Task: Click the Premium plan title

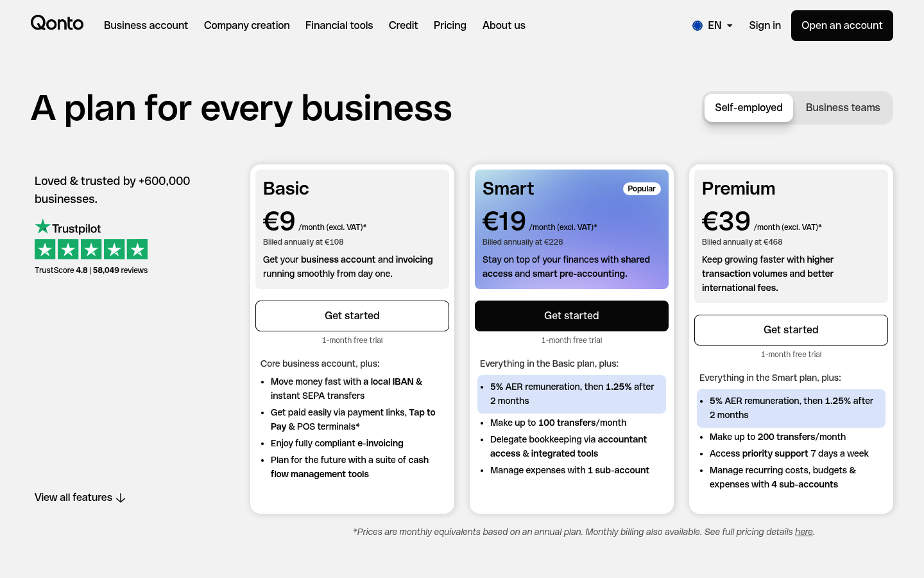Action: point(739,188)
